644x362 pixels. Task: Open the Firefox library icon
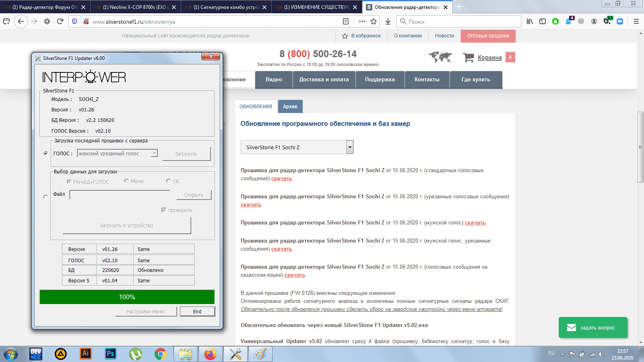530,21
